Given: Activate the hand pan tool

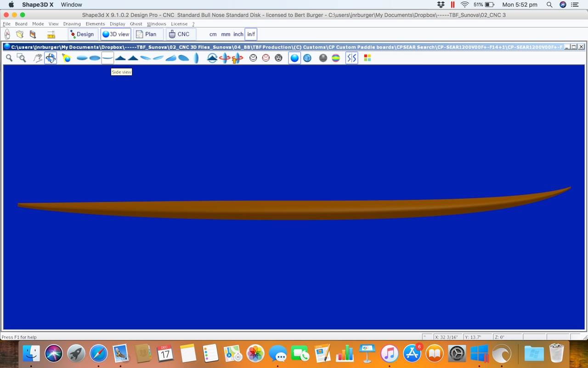Looking at the screenshot, I should [38, 58].
